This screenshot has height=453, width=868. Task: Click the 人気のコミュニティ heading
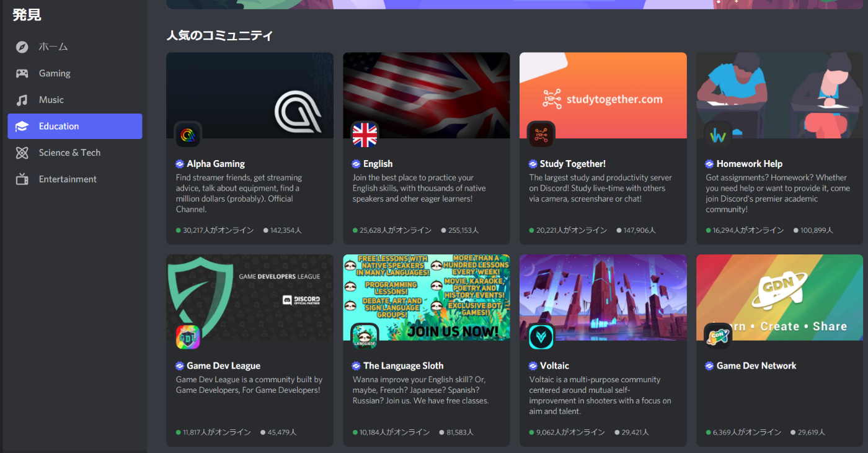tap(220, 35)
